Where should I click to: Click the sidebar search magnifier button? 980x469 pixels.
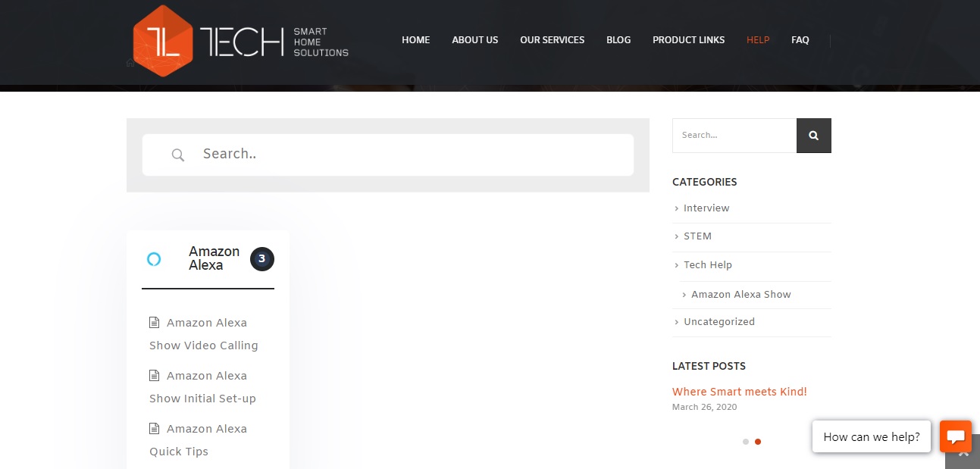pos(813,136)
